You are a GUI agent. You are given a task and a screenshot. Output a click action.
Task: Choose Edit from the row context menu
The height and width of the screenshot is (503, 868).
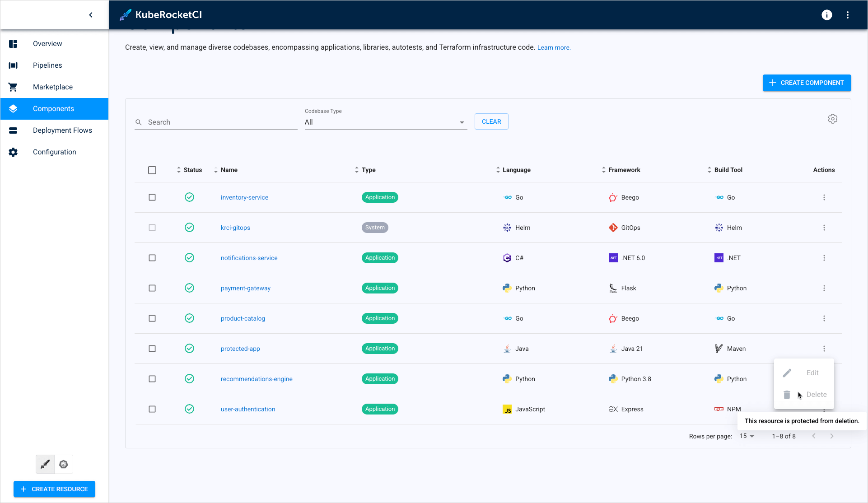click(812, 373)
